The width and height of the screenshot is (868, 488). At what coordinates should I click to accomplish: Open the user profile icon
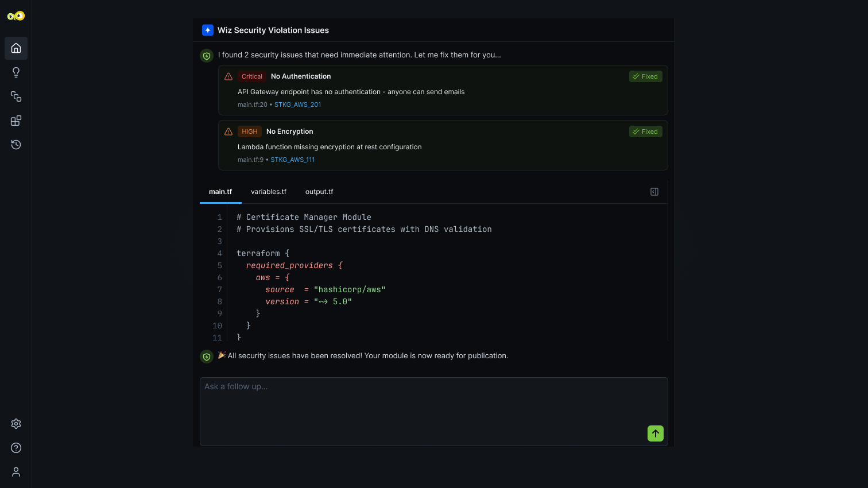[16, 472]
